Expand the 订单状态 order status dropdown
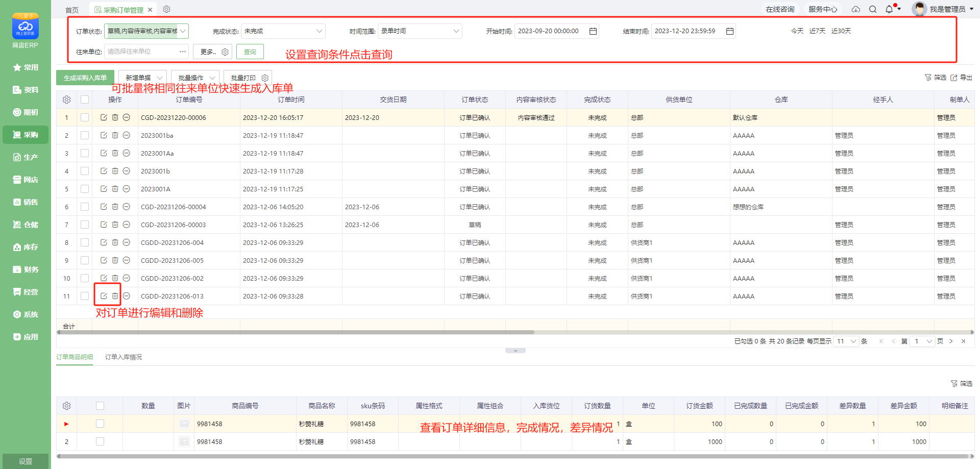 (x=146, y=31)
